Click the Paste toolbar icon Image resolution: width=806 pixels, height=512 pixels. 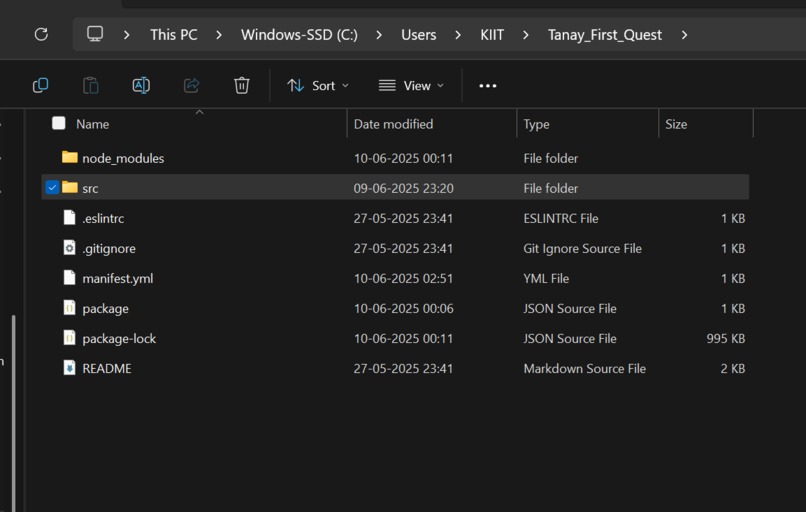pos(90,85)
